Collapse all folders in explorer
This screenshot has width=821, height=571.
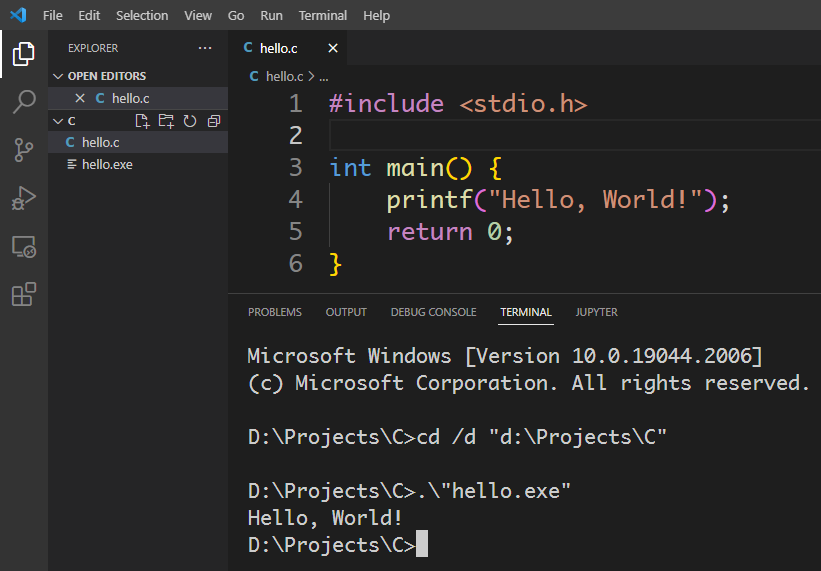(x=214, y=121)
